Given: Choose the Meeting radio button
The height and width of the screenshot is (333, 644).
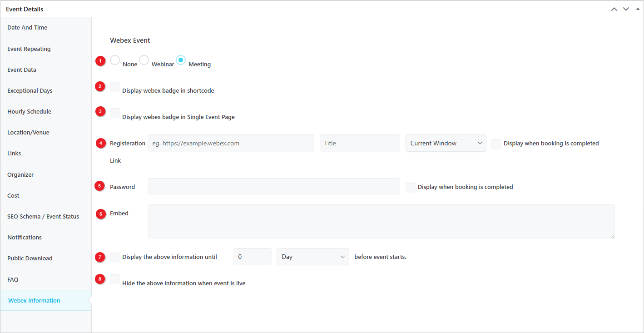Looking at the screenshot, I should [x=181, y=60].
